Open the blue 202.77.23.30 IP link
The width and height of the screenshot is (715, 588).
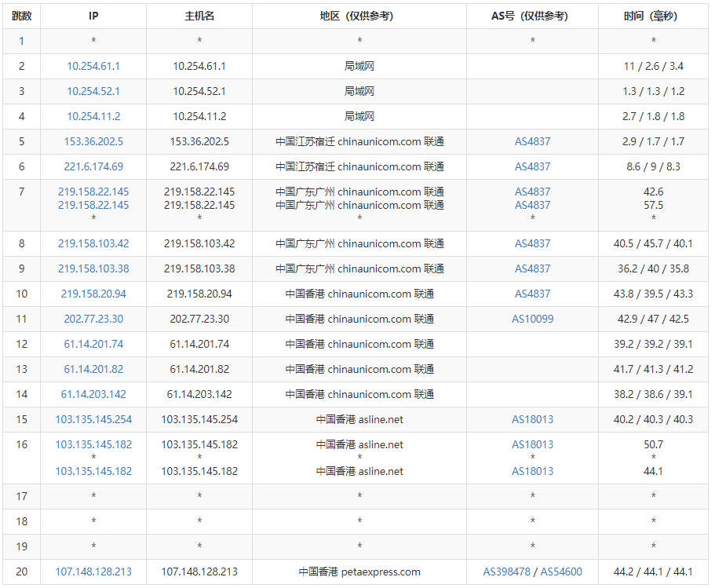click(x=93, y=320)
